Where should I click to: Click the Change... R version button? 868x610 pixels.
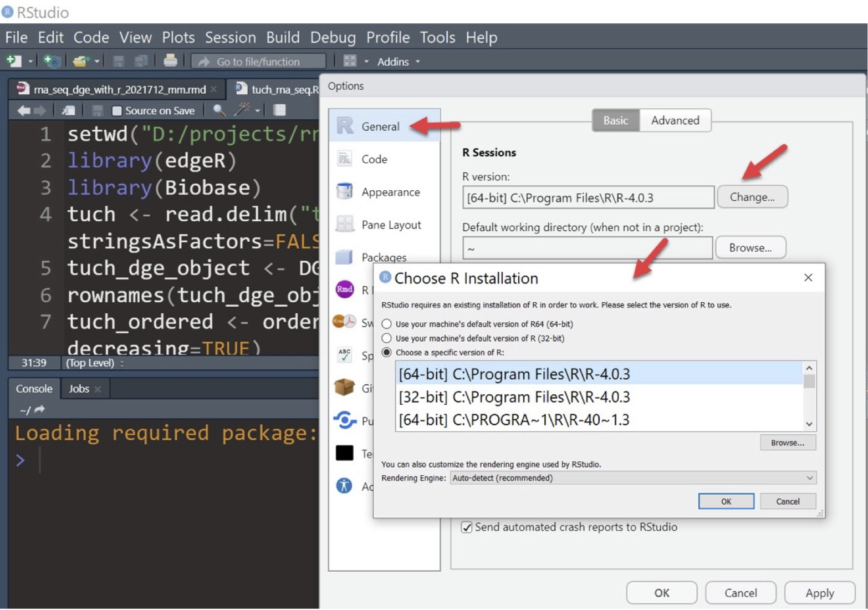point(752,197)
